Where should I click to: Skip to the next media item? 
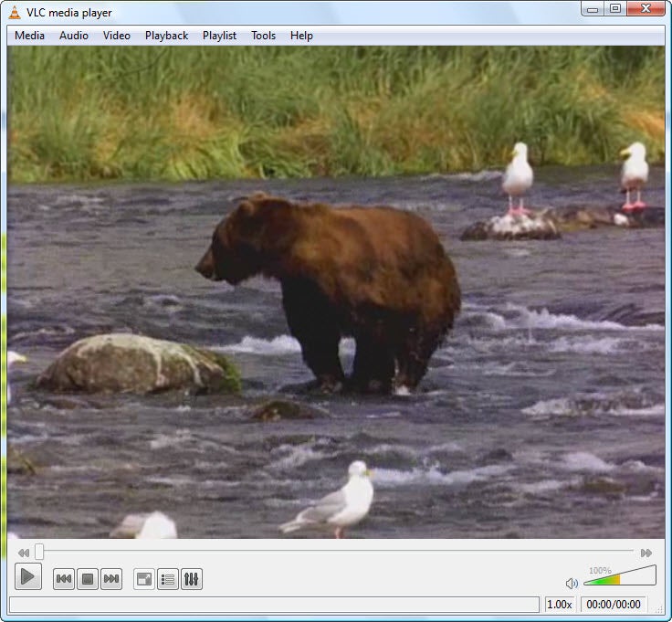111,579
